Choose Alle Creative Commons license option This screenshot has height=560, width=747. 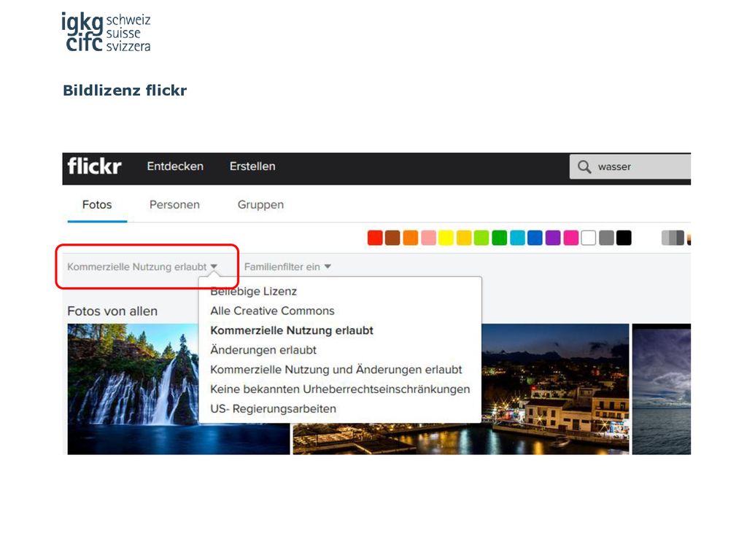click(x=273, y=311)
